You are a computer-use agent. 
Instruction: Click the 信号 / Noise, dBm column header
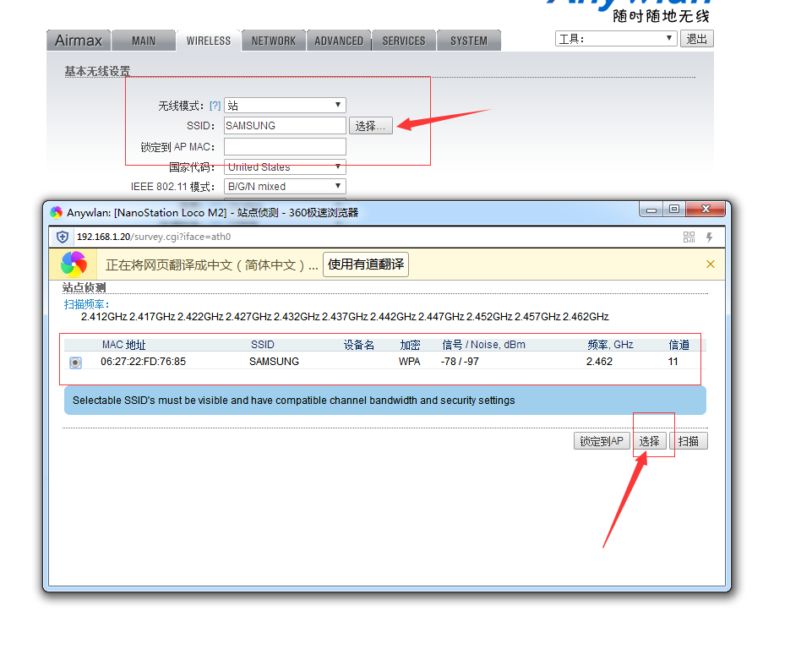point(483,345)
